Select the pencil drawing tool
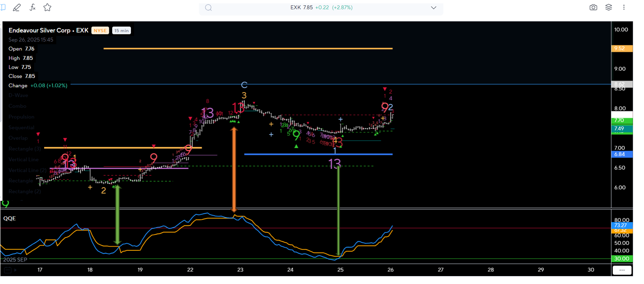This screenshot has height=284, width=644. pos(17,7)
